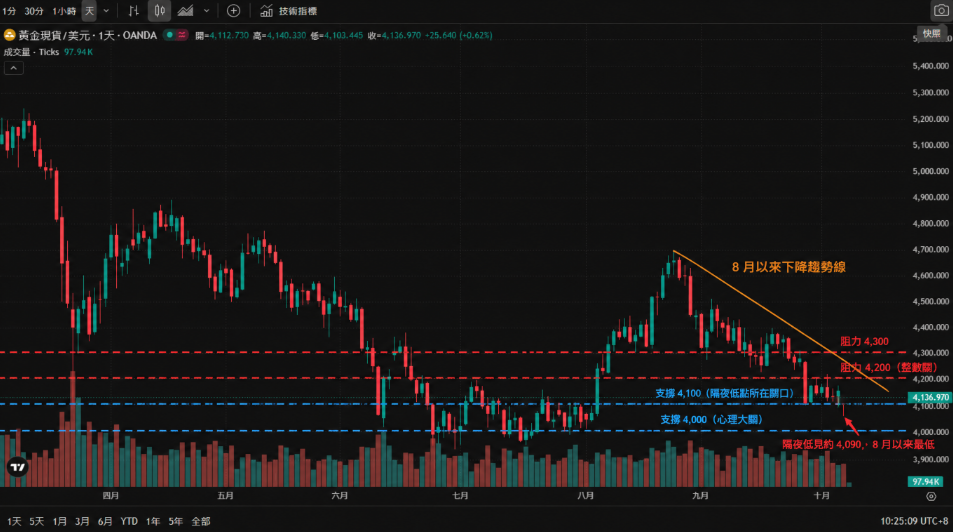Click the 3,900.000 price axis label
This screenshot has height=532, width=953.
931,459
